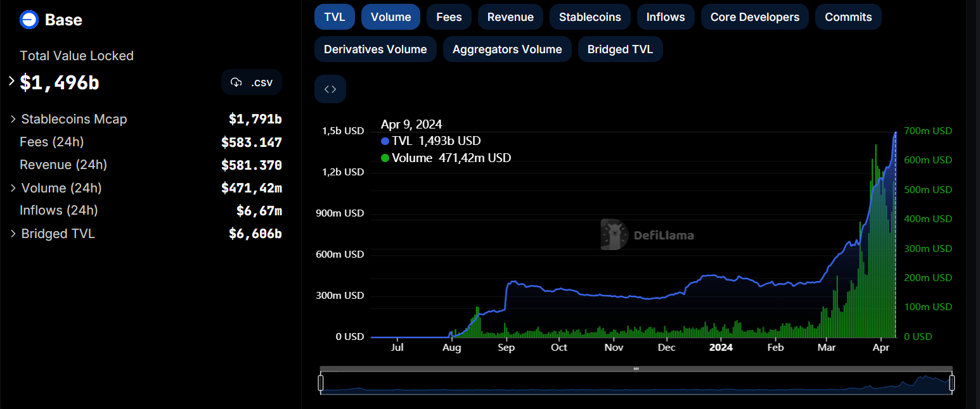Enable the Aggregators Volume series
The image size is (980, 409).
click(507, 49)
